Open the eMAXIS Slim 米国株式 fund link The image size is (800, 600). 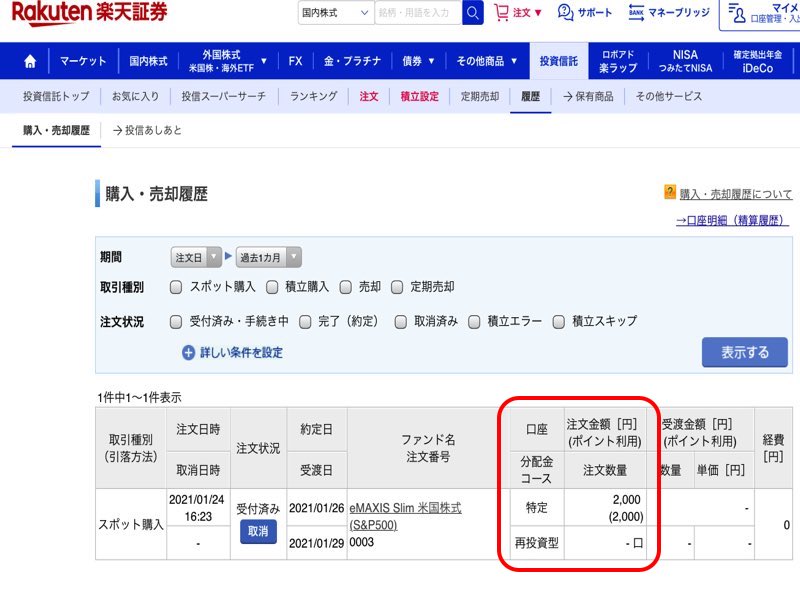(405, 515)
